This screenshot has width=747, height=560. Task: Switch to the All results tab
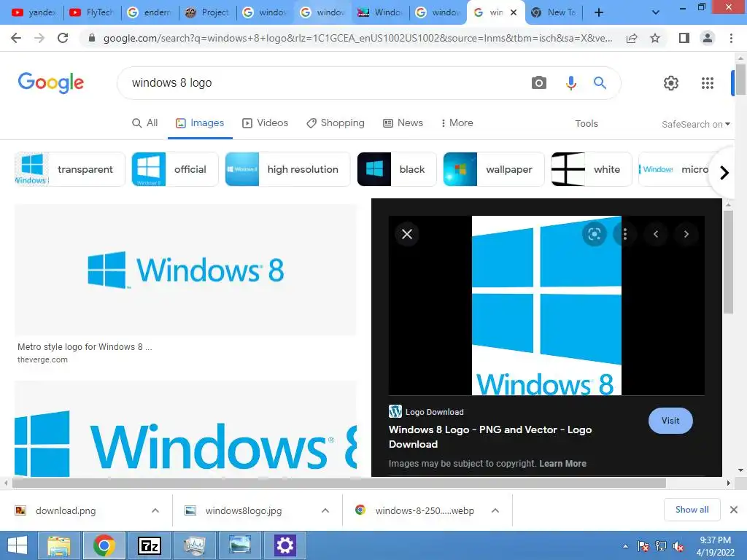(145, 122)
